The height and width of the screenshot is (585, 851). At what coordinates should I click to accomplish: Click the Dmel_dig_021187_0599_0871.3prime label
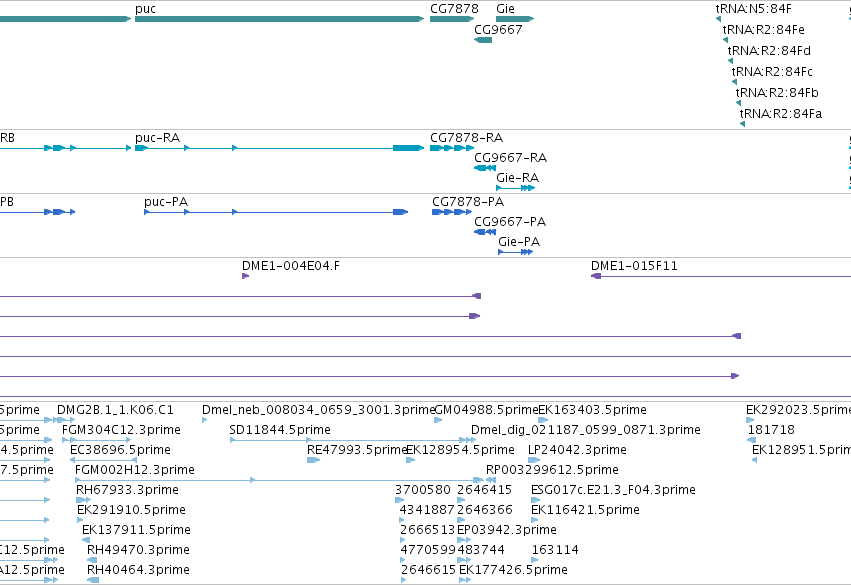[x=586, y=430]
